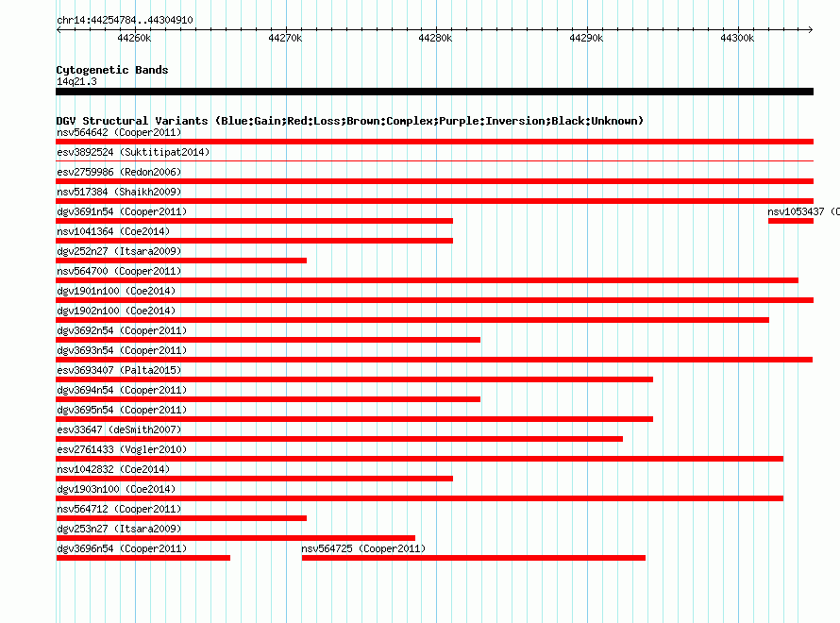This screenshot has width=840, height=623.
Task: Click the red bar under dgv3692n54
Action: (x=268, y=340)
